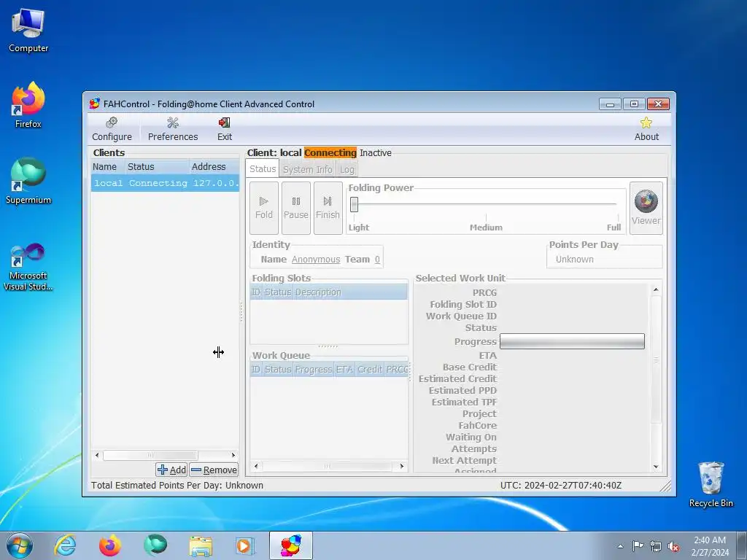Minimize the FAHControl window
This screenshot has height=560, width=747.
tap(610, 104)
